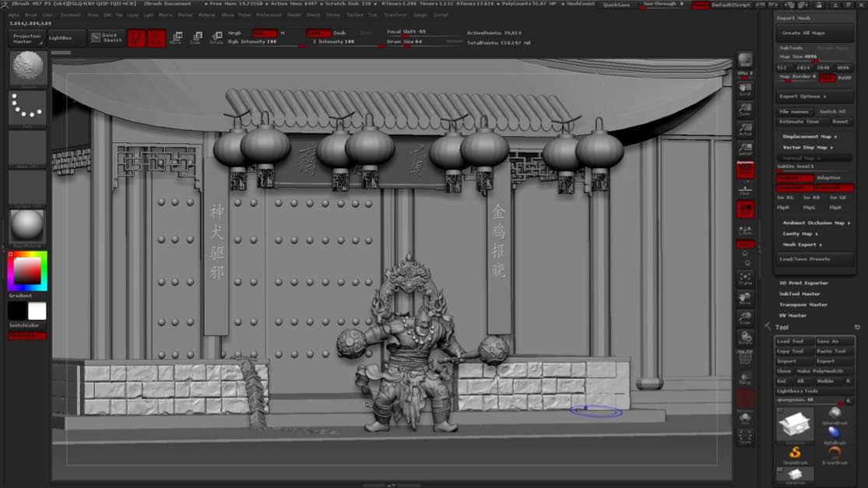Toggle the Adaptive option
Viewport: 868px width, 488px height.
828,177
